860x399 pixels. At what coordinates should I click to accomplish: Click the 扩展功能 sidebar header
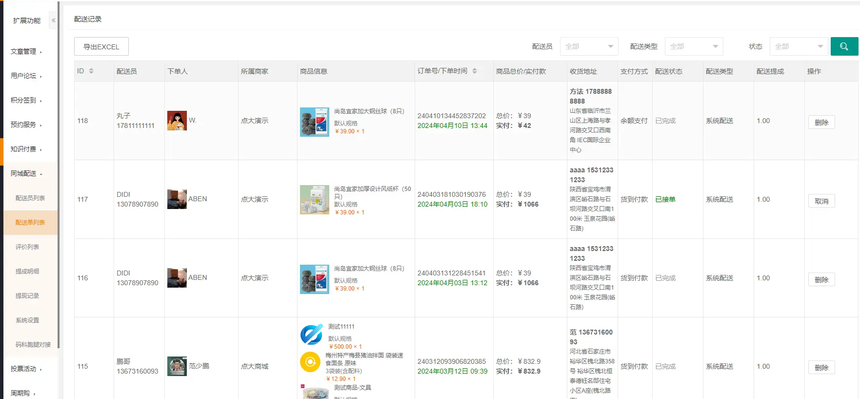pyautogui.click(x=27, y=21)
